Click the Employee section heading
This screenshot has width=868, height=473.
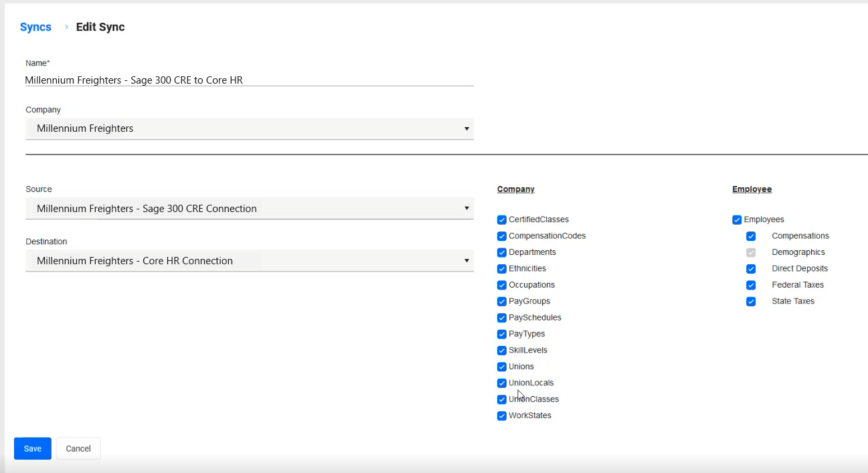coord(752,189)
